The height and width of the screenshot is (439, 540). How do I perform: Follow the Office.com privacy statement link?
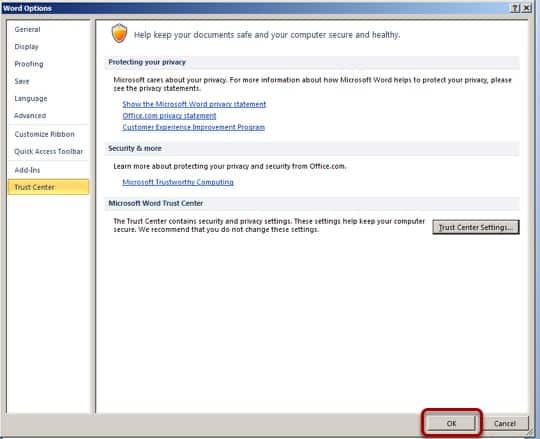(x=169, y=116)
